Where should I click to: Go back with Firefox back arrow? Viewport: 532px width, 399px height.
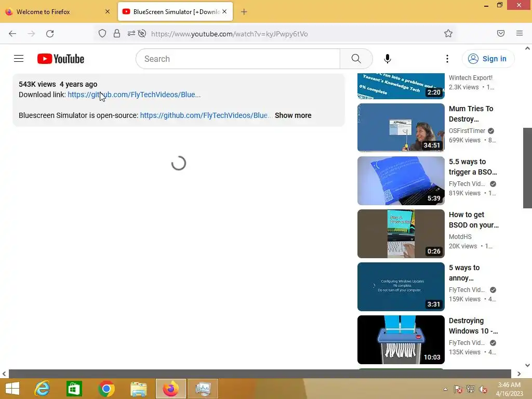click(12, 34)
